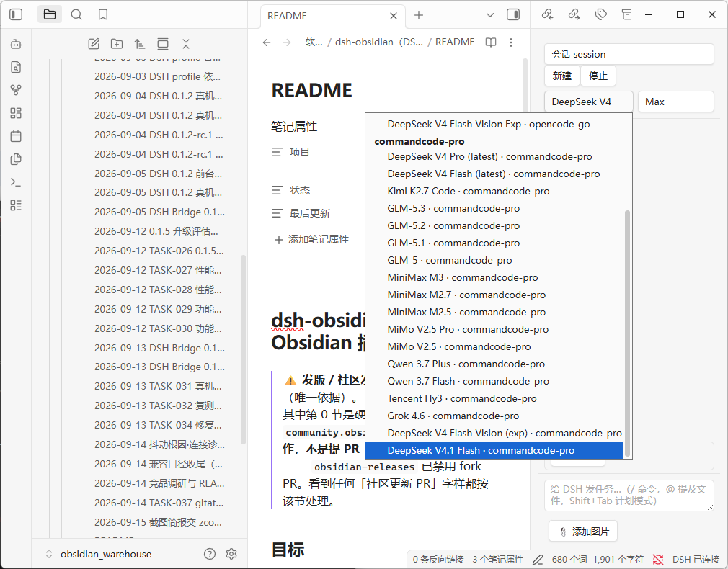
Task: Navigate forward with the right arrow
Action: tap(287, 42)
